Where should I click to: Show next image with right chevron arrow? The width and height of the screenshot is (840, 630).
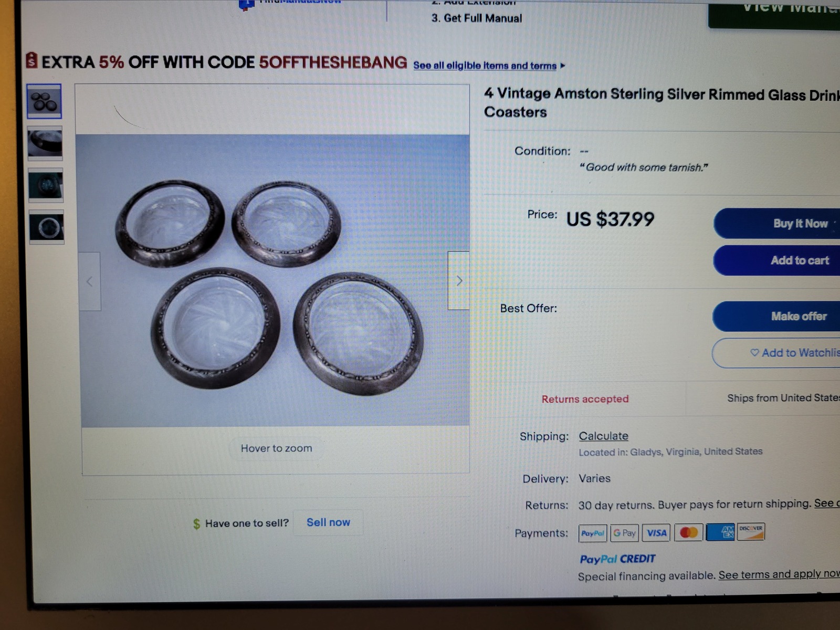click(459, 281)
